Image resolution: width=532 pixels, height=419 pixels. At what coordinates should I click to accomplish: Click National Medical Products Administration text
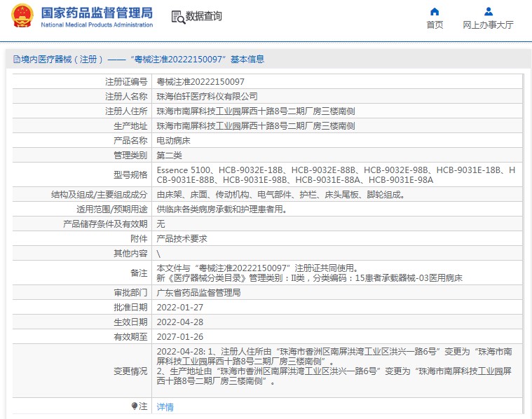coord(97,25)
